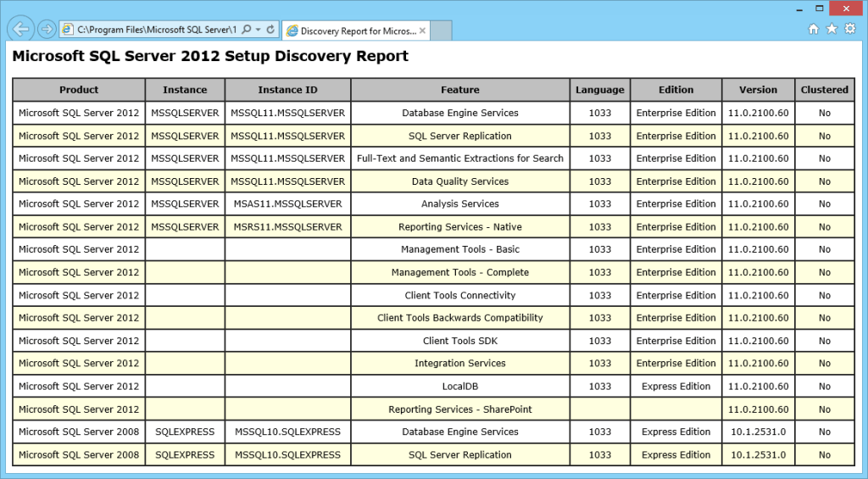
Task: Click Enterprise Edition in Analysis Services row
Action: coord(676,203)
